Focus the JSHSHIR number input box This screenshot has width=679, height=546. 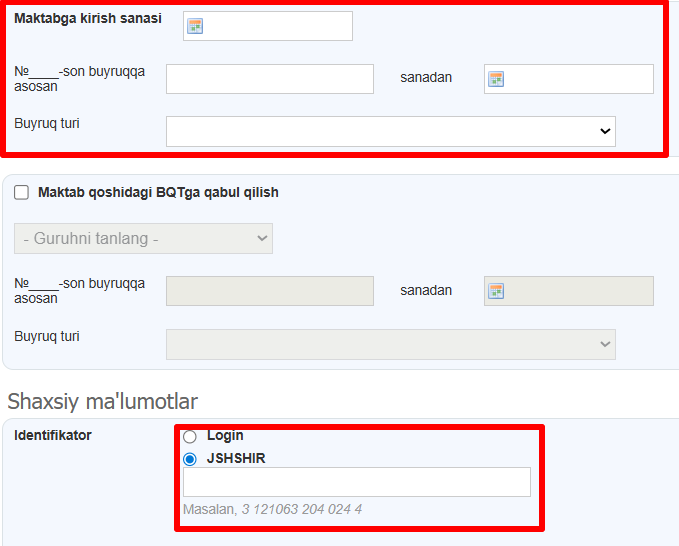tap(356, 482)
